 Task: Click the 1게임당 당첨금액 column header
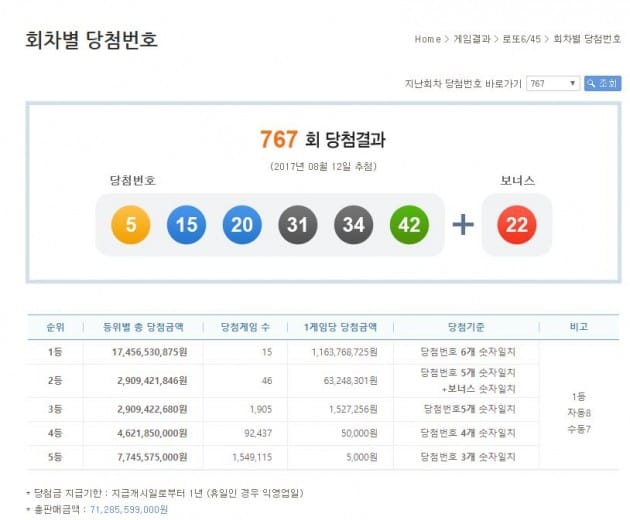pyautogui.click(x=340, y=327)
